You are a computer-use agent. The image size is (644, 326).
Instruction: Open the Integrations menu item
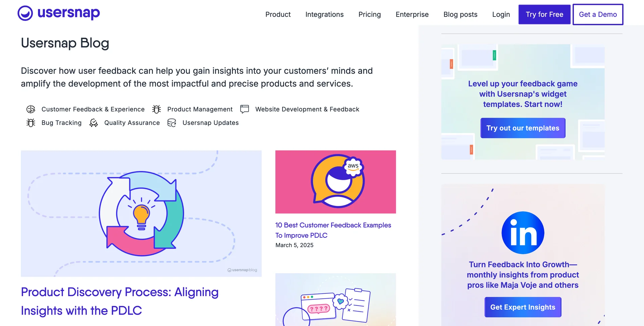click(324, 14)
